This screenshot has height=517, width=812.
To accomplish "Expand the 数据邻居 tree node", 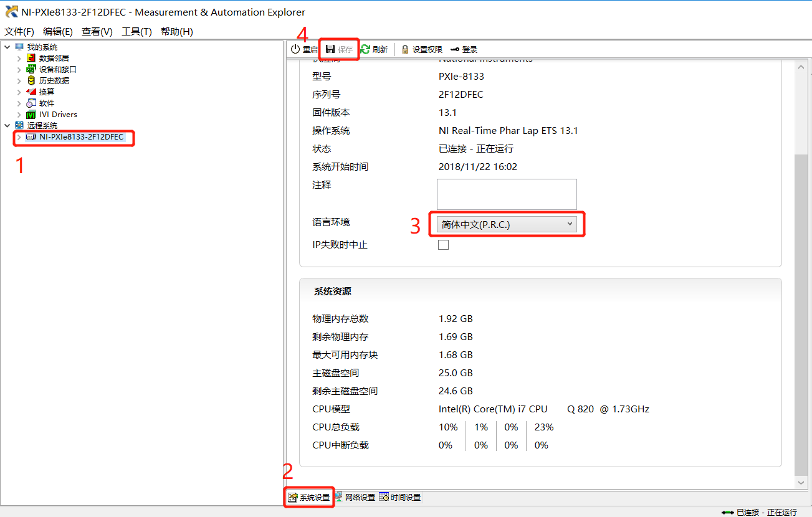I will point(19,59).
